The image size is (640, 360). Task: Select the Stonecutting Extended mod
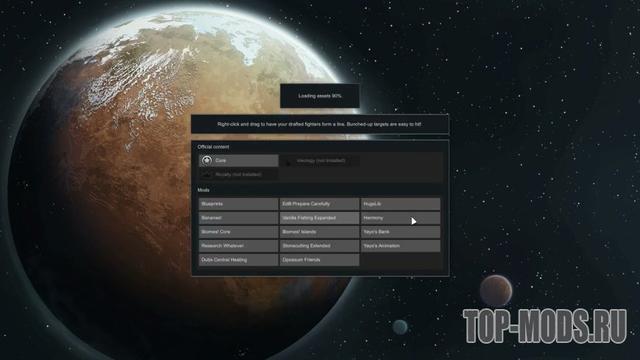tap(319, 246)
